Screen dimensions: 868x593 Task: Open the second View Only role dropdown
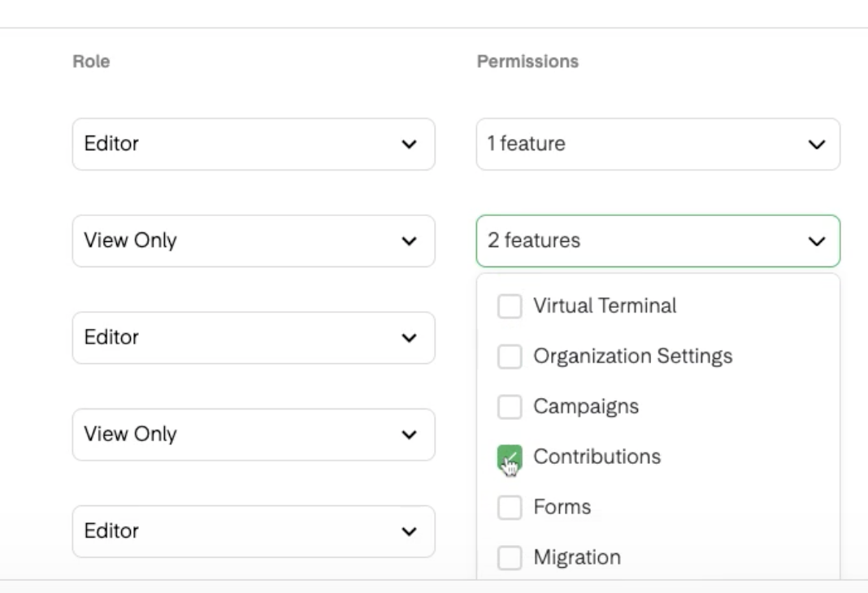[x=253, y=434]
